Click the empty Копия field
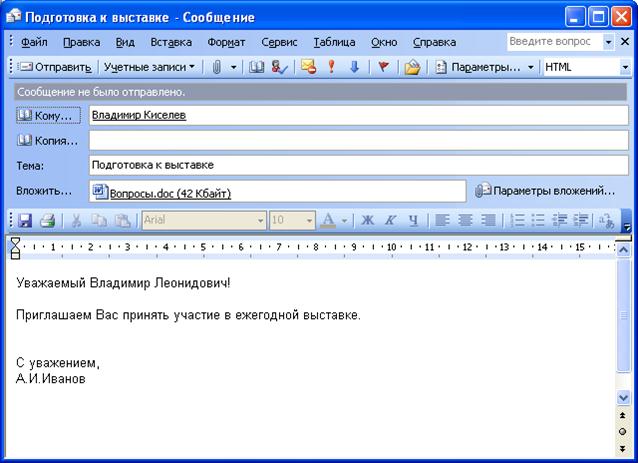638x463 pixels. 358,141
